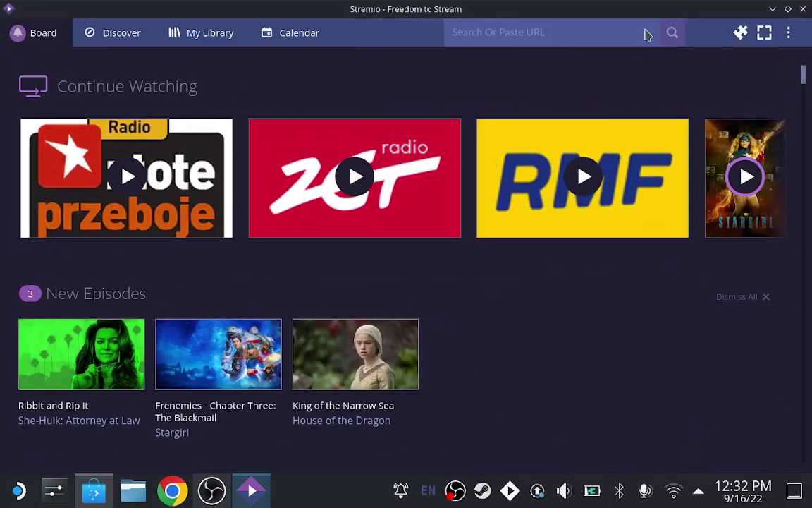Click the clock showing 12:32 PM

pyautogui.click(x=743, y=491)
